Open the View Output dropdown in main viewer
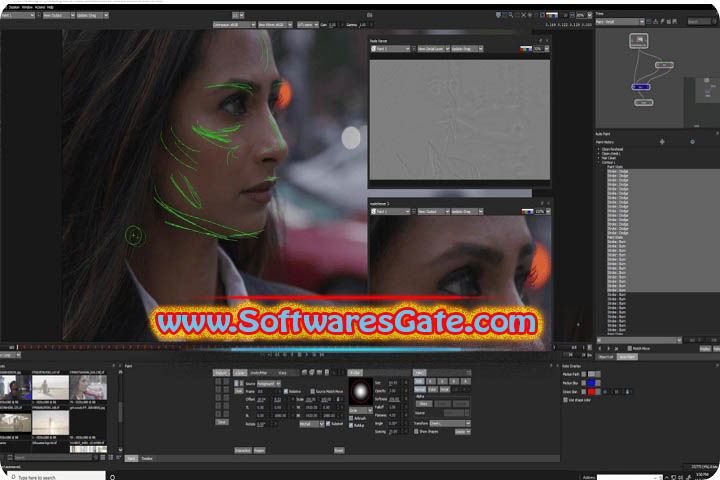The width and height of the screenshot is (720, 480). coord(58,15)
